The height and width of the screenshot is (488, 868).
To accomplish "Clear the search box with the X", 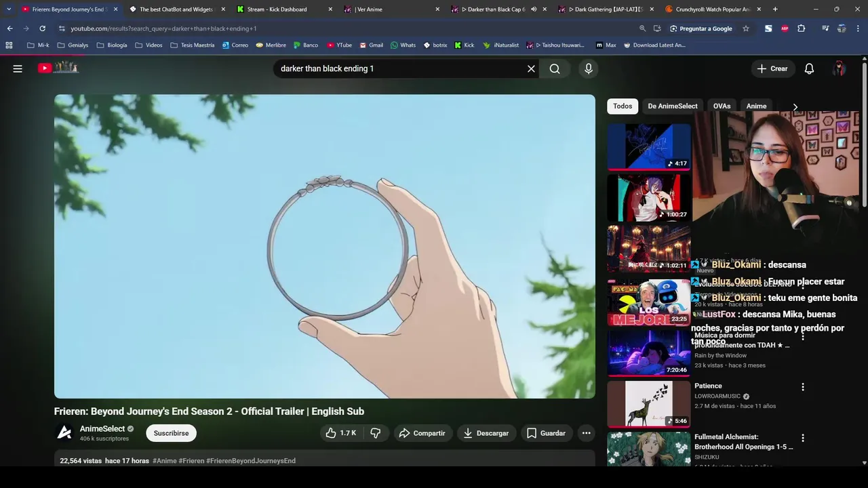I will 531,68.
